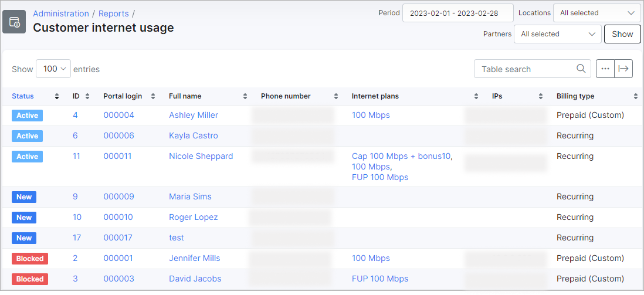Click the export arrow icon button

click(x=623, y=69)
